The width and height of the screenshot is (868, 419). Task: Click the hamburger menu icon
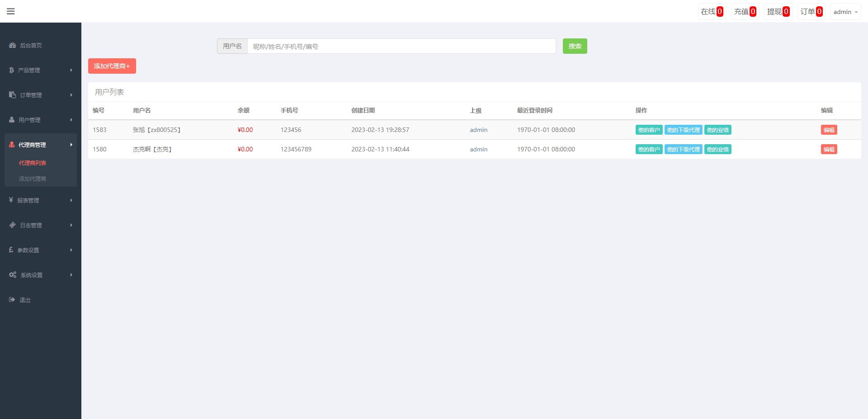coord(11,11)
